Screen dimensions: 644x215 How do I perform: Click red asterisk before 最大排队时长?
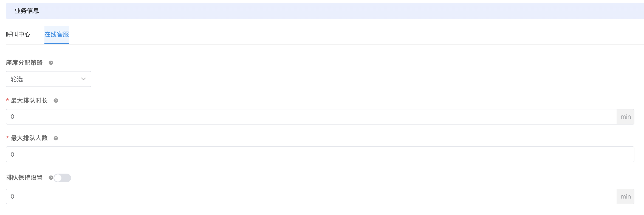coord(7,101)
